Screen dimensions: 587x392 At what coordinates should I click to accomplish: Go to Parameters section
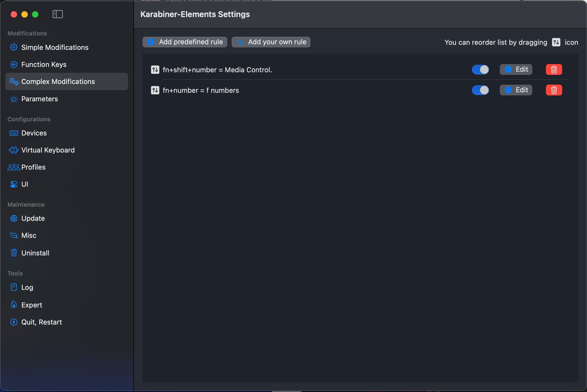coord(67,99)
